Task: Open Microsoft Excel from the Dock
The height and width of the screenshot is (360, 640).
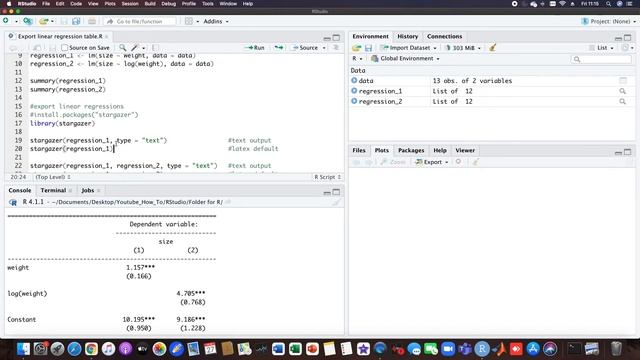Action: point(295,349)
